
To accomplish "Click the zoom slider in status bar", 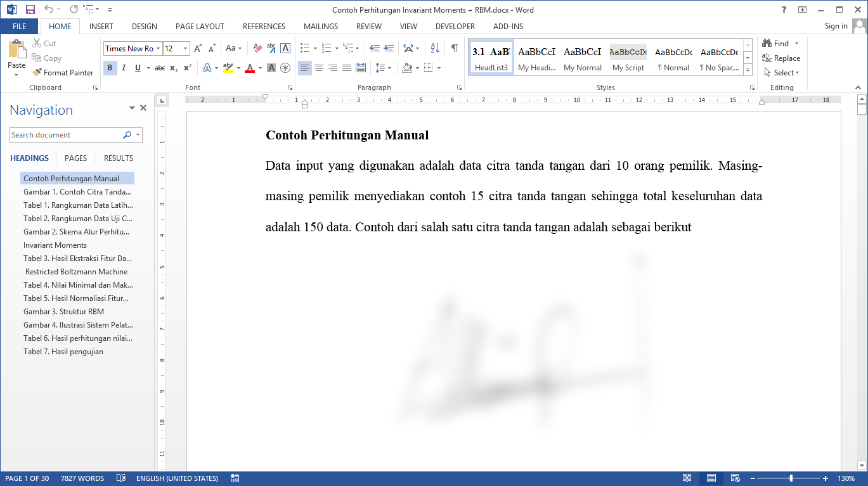I will click(791, 478).
